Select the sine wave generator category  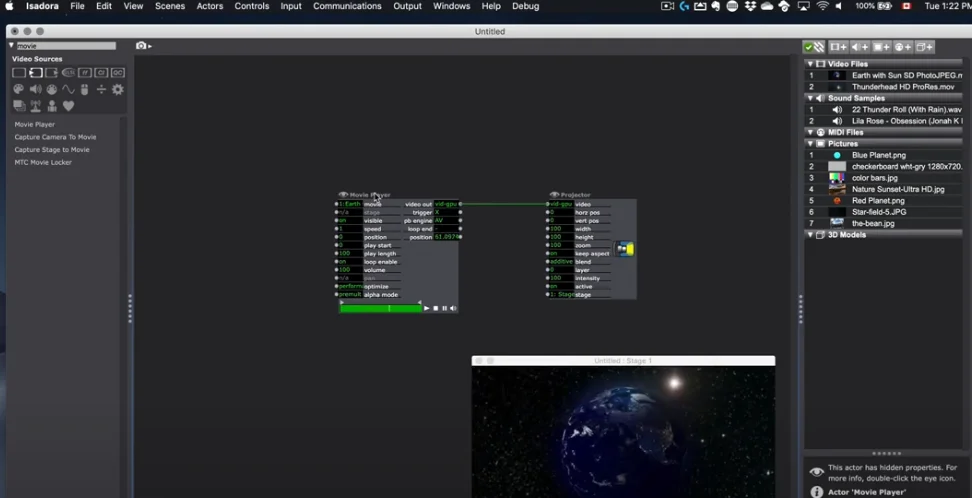[x=68, y=89]
